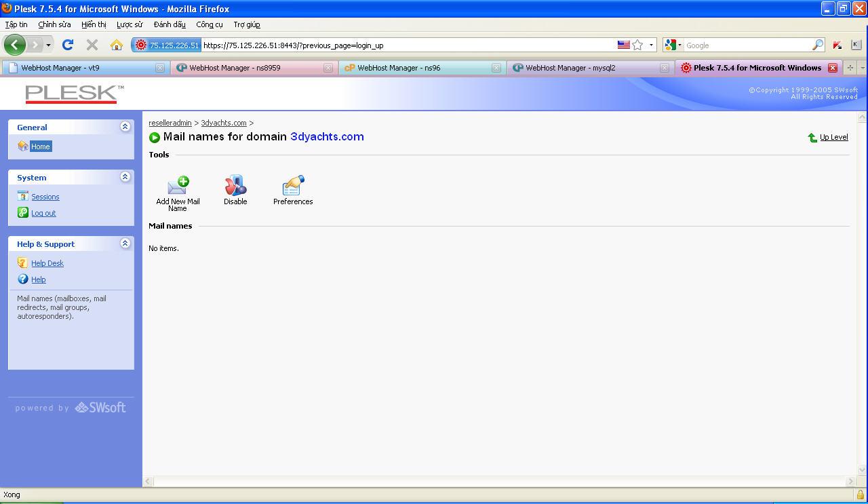Screen dimensions: 868x504
Task: Open the Hiển thị menu
Action: 94,24
